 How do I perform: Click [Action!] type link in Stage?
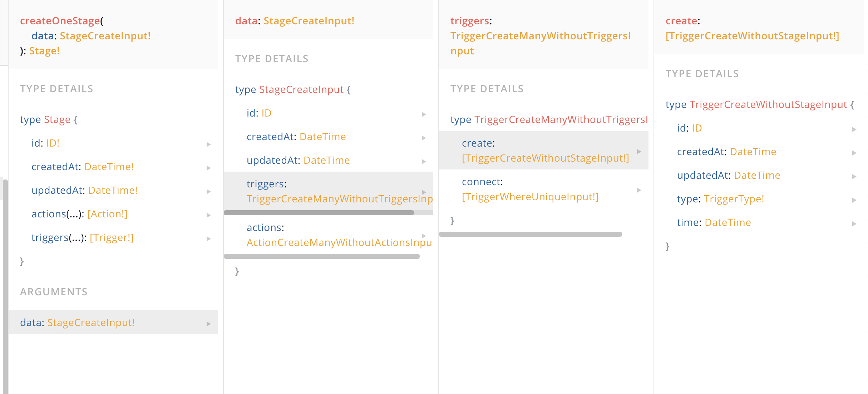107,214
